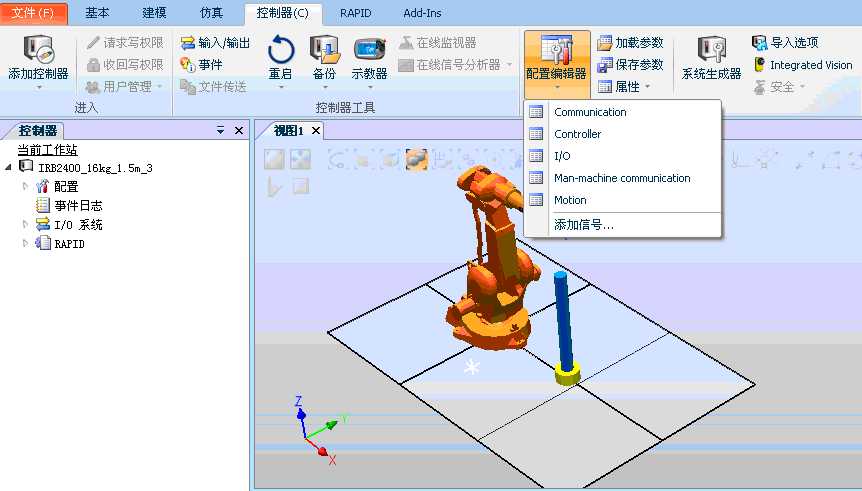Select IRB2400_16kg_1.5m_3 controller in tree
862x491 pixels.
[95, 168]
